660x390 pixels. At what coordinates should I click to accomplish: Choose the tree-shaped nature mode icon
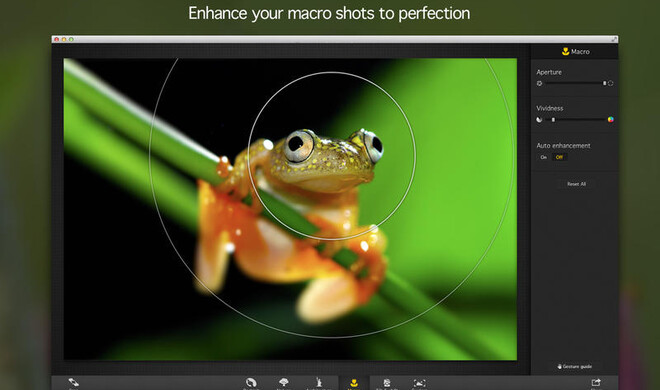(x=284, y=382)
